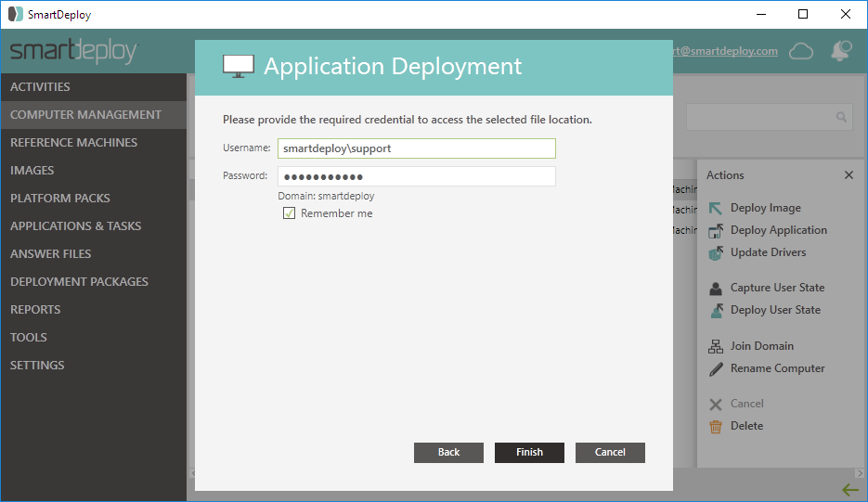The height and width of the screenshot is (502, 868).
Task: Open SETTINGS in the sidebar
Action: click(94, 365)
